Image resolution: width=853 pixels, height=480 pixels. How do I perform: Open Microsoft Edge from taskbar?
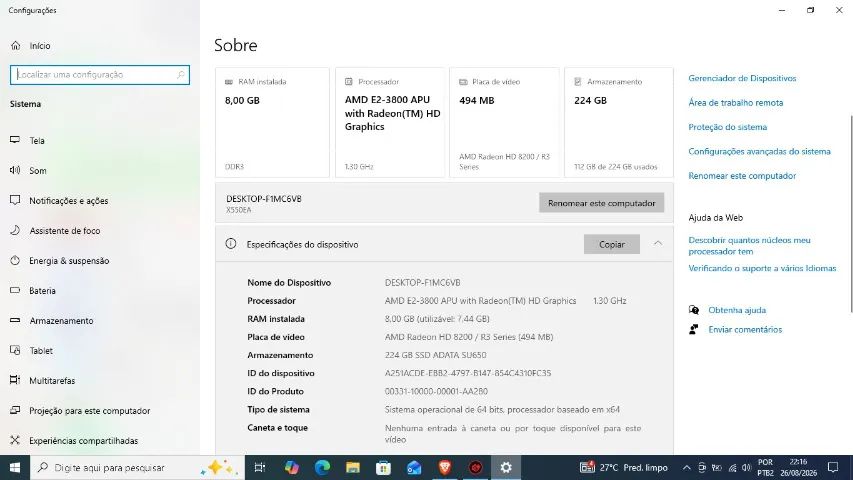322,467
